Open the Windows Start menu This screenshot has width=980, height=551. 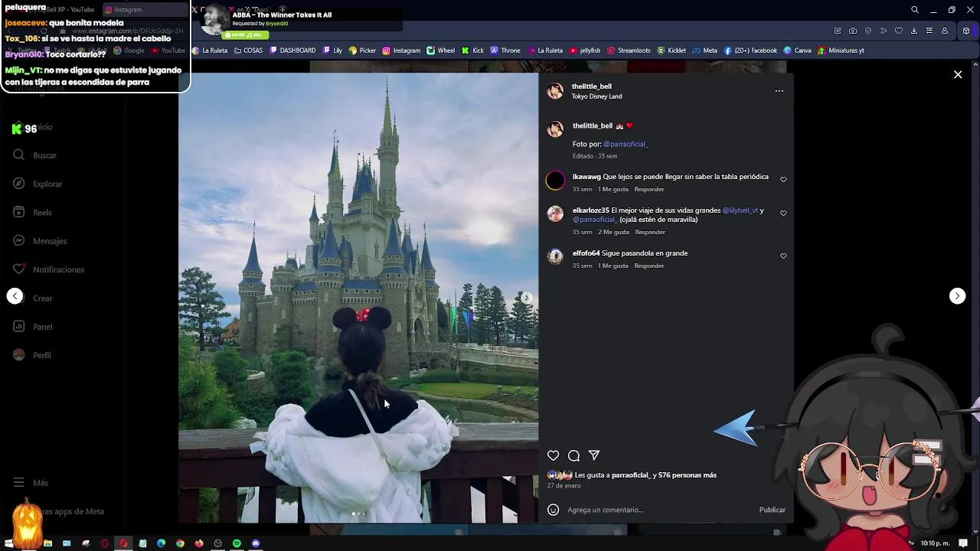tap(8, 543)
